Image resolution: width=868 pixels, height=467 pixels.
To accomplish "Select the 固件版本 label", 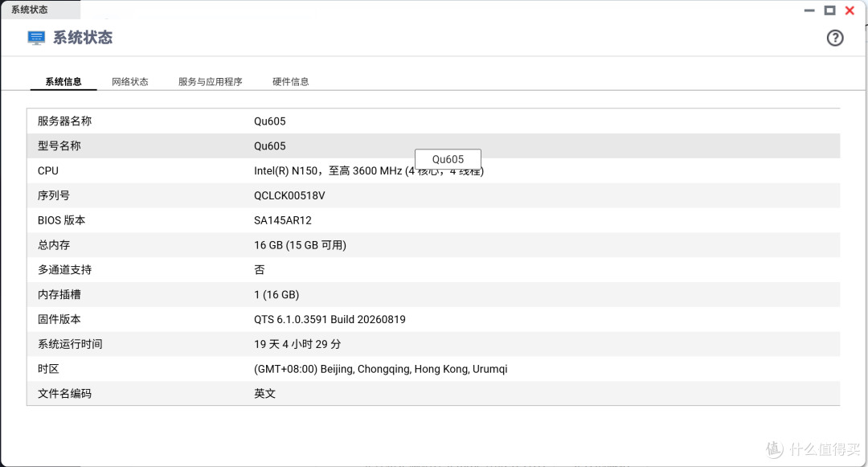I will (x=59, y=319).
